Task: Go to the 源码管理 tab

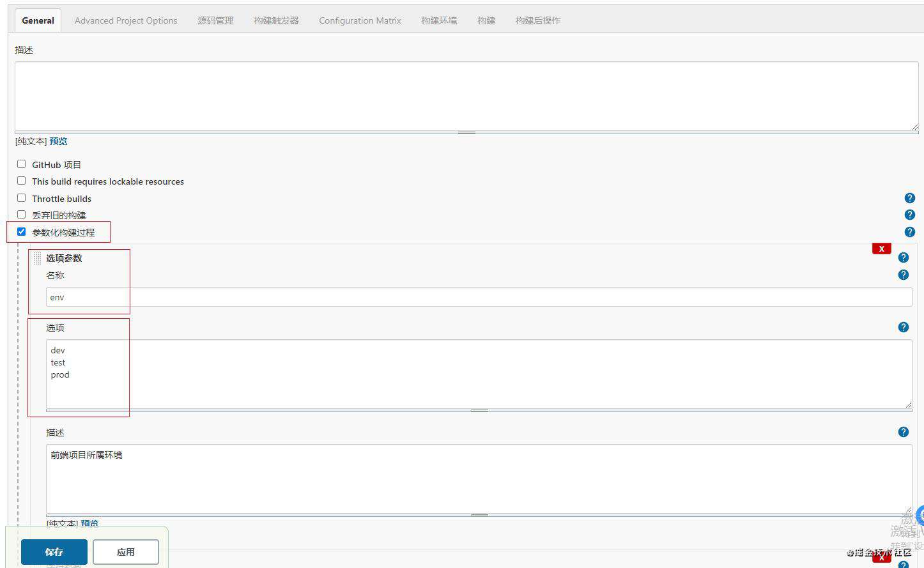Action: [x=215, y=20]
